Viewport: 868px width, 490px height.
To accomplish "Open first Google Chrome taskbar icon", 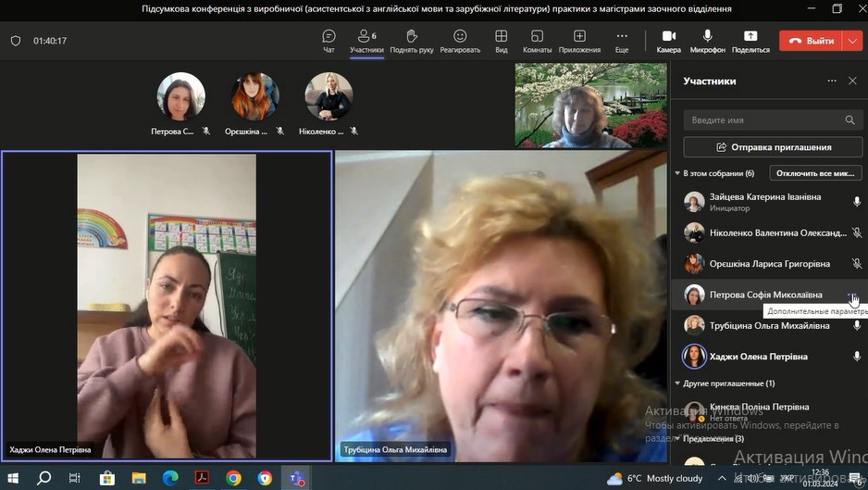I will [x=233, y=478].
